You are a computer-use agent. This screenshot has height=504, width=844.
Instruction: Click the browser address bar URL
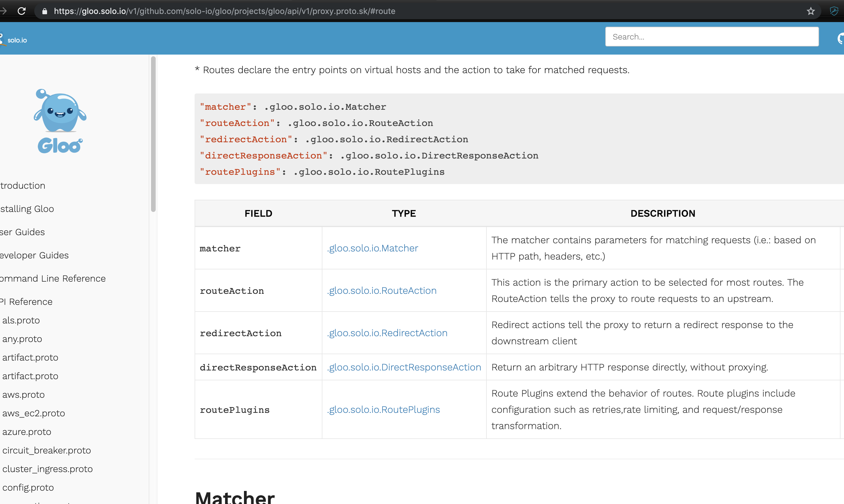point(224,11)
